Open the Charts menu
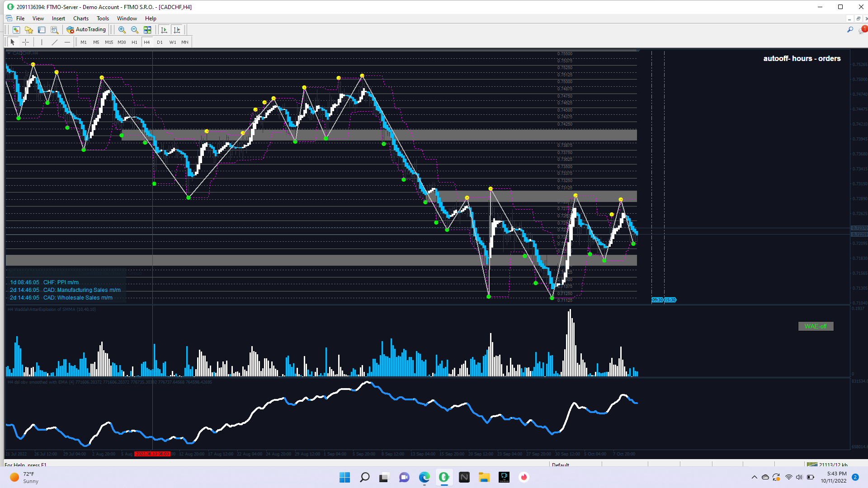 (81, 19)
